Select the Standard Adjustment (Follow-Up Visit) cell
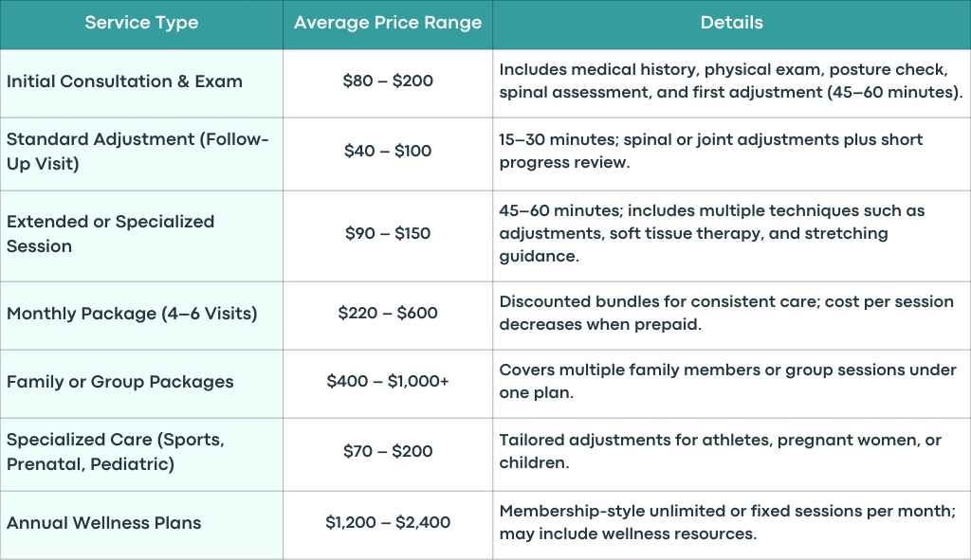Viewport: 971px width, 560px height. pos(141,154)
